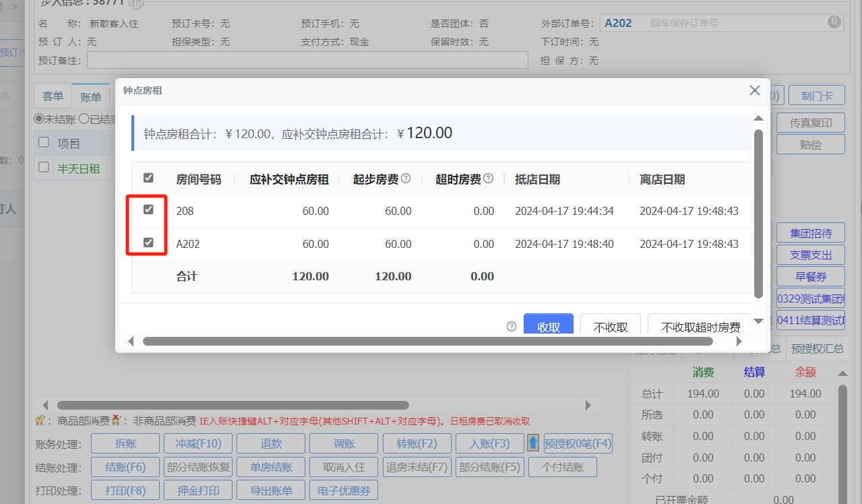The image size is (862, 504).
Task: Switch to the 客单 tab
Action: point(53,96)
